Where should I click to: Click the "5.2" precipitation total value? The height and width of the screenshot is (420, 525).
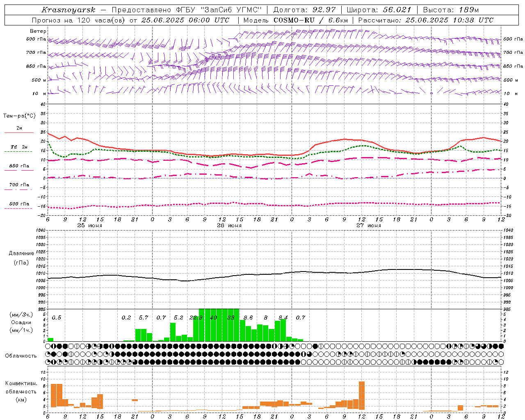tap(178, 318)
